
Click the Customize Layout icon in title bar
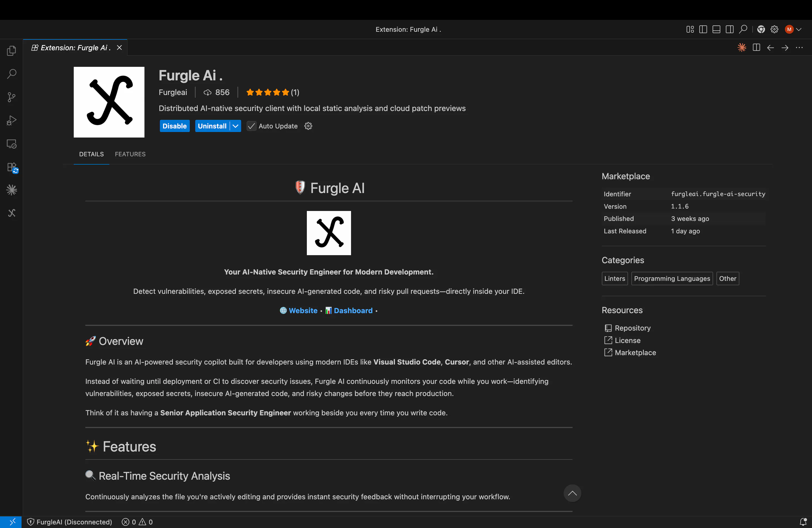pyautogui.click(x=690, y=29)
